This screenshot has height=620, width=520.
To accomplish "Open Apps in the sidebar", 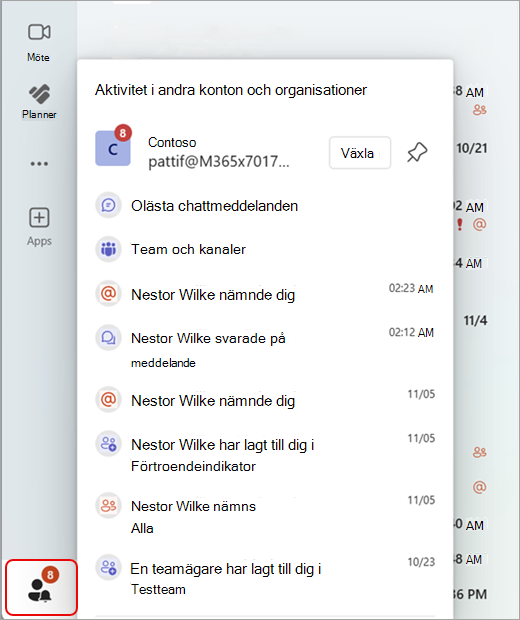I will click(x=39, y=227).
